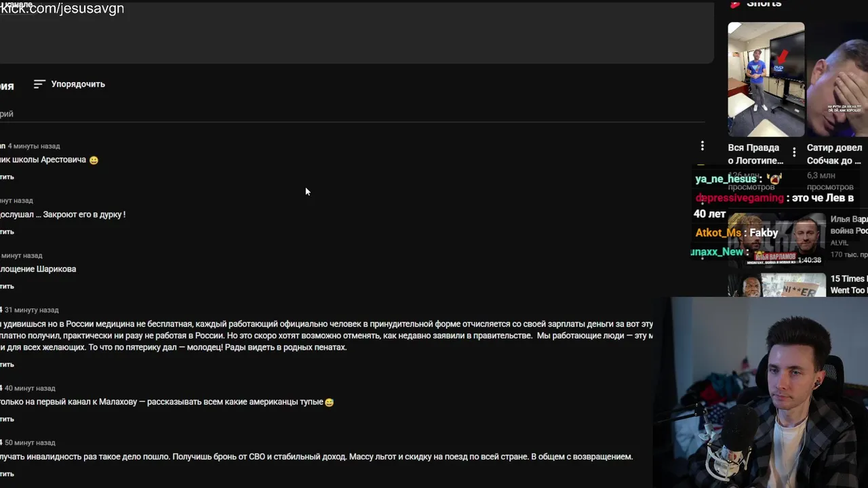Reply to the comment about инвалидность and бронь
This screenshot has height=488, width=868.
7,474
